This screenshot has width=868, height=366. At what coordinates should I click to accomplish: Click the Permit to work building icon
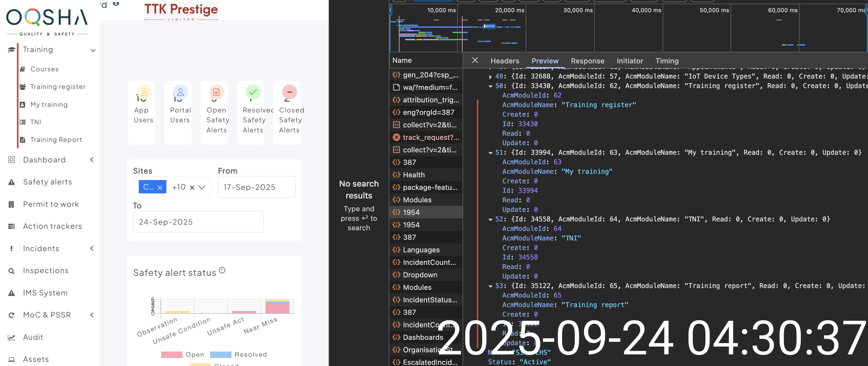pyautogui.click(x=11, y=204)
